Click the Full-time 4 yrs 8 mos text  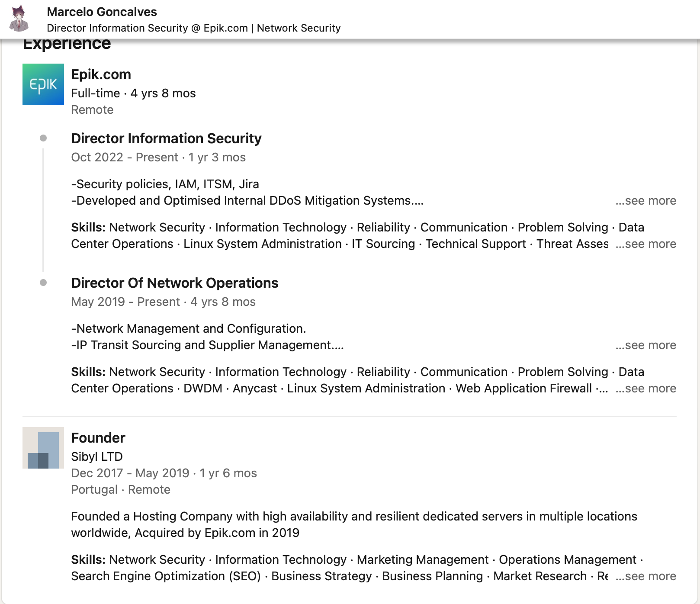[x=134, y=93]
